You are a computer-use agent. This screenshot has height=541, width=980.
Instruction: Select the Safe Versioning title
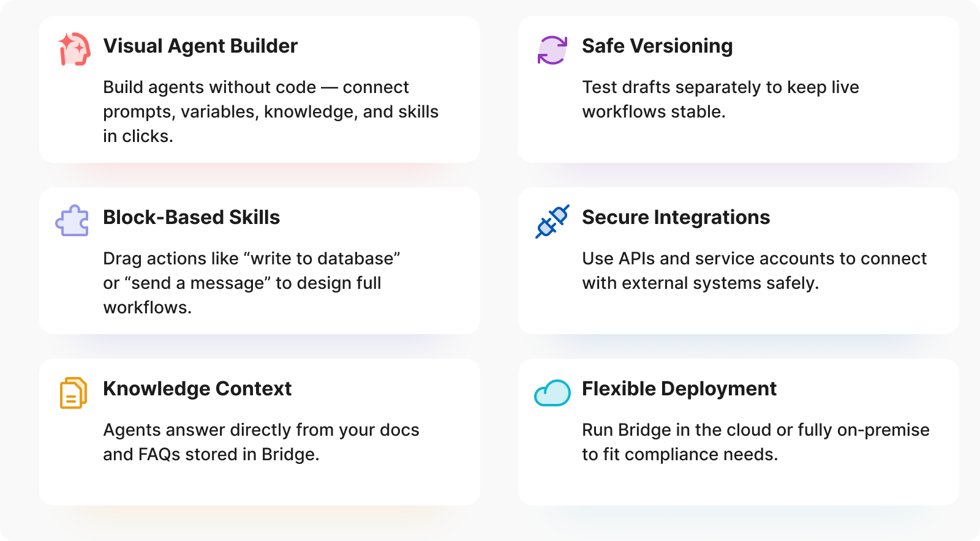click(x=657, y=46)
